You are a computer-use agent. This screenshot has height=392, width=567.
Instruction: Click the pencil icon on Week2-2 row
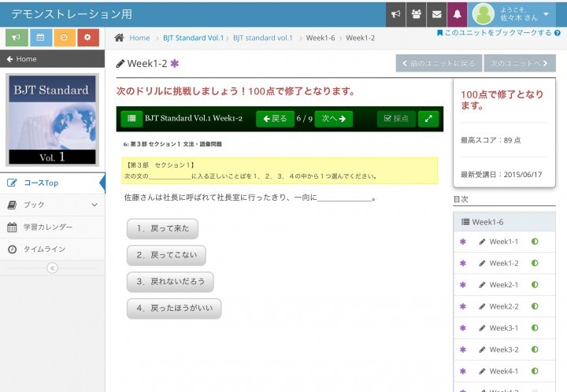point(482,307)
